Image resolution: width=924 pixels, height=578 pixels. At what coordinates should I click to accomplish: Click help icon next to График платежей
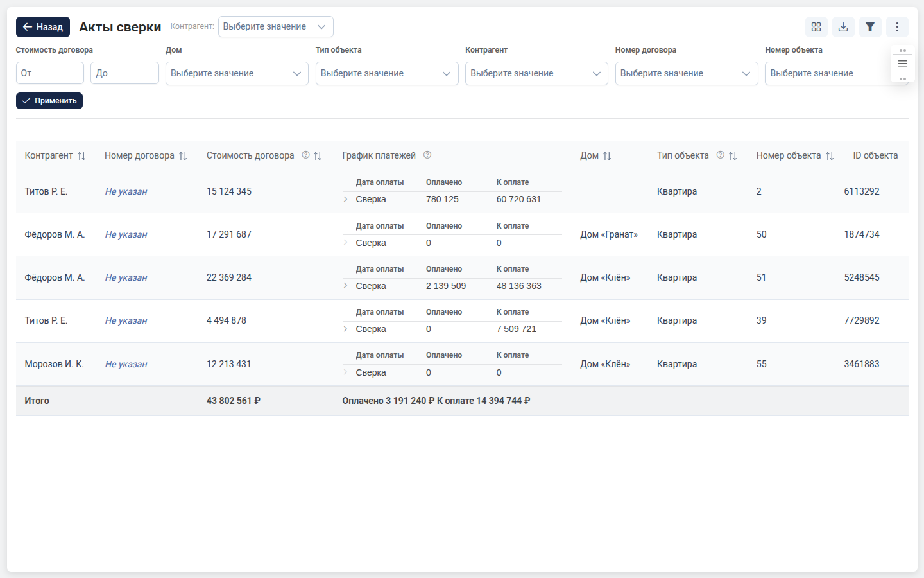pyautogui.click(x=427, y=155)
